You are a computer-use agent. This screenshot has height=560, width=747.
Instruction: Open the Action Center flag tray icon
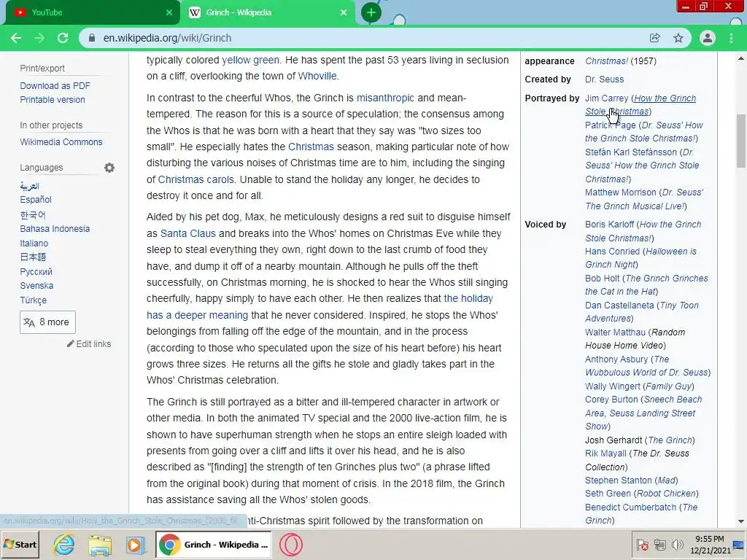642,544
